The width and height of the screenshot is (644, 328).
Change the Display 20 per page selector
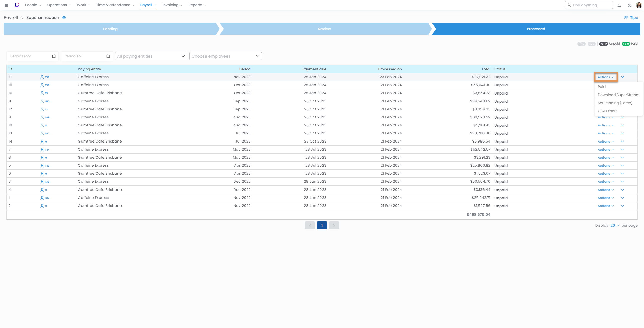click(614, 225)
